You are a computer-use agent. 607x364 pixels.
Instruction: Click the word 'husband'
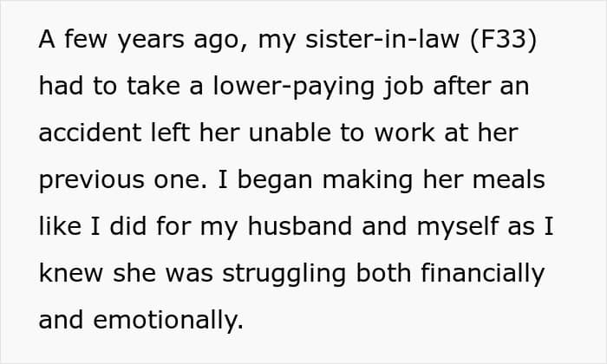pyautogui.click(x=300, y=226)
